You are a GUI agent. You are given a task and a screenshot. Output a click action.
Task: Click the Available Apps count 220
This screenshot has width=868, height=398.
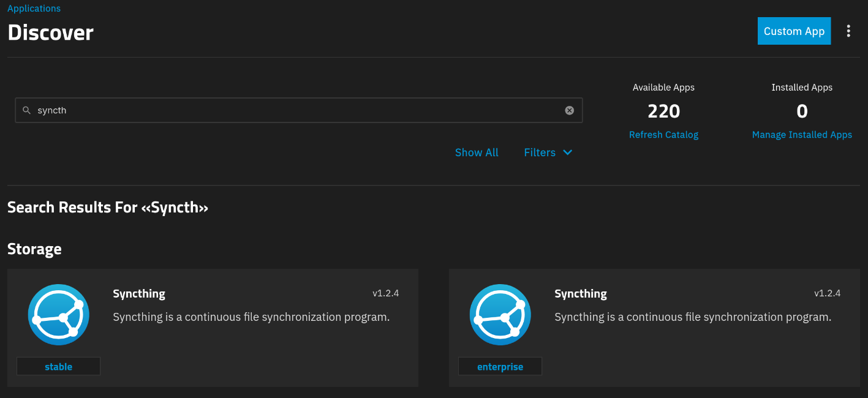tap(664, 111)
